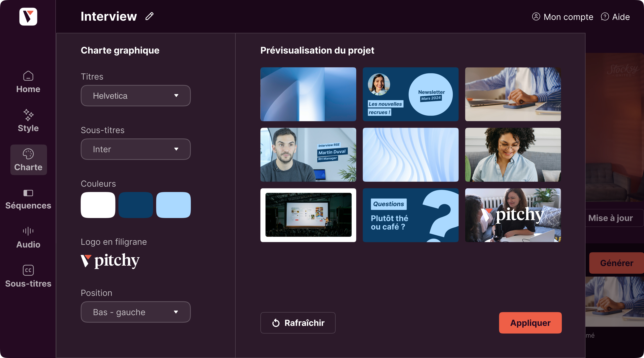The width and height of the screenshot is (644, 358).
Task: Click the Pitchy logo icon
Action: 28,16
